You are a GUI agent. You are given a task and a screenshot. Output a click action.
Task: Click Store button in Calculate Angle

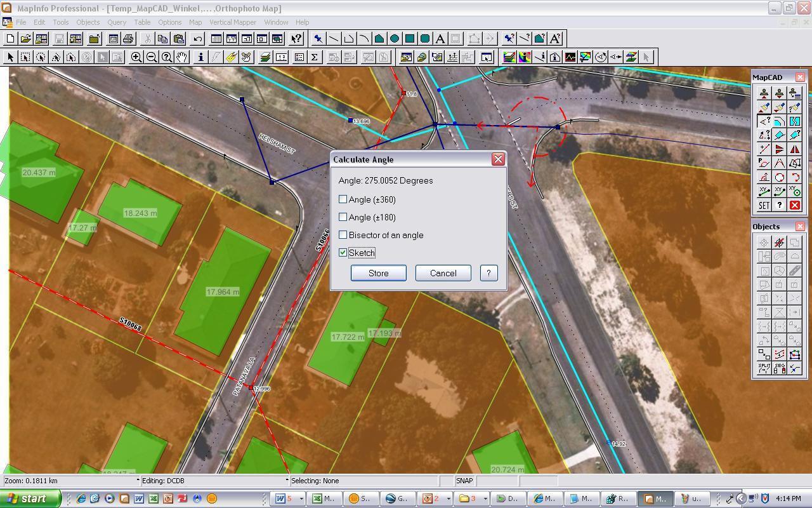[x=379, y=273]
